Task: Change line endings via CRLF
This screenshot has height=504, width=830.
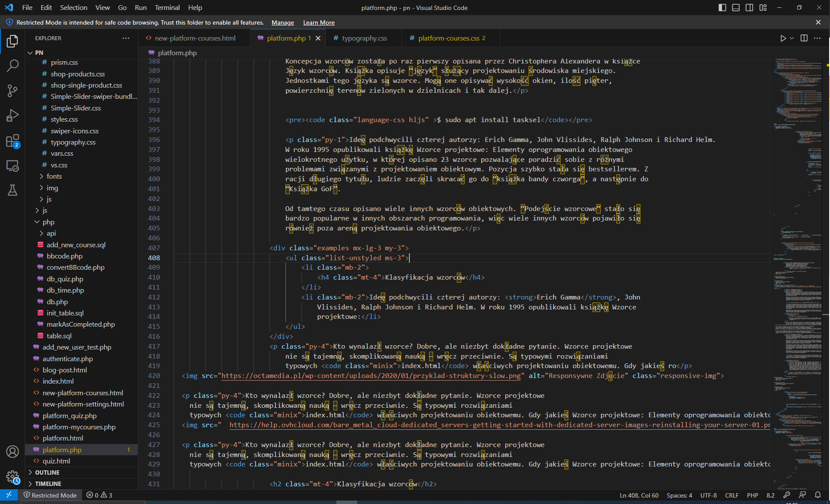Action: [x=731, y=495]
